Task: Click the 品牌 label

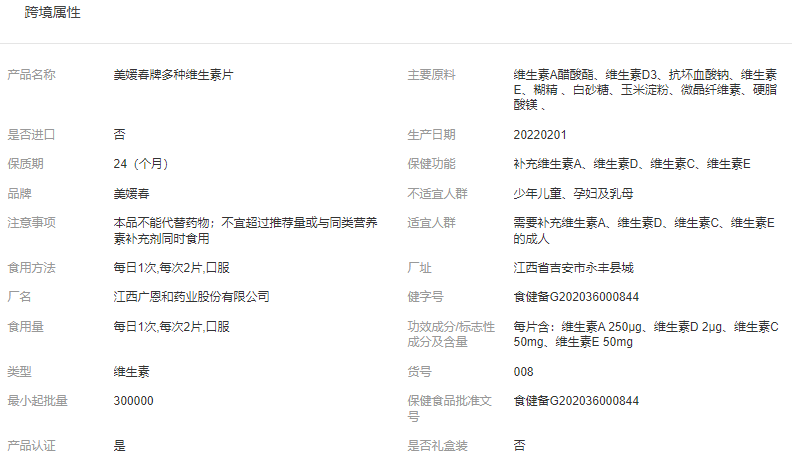Action: (19, 194)
